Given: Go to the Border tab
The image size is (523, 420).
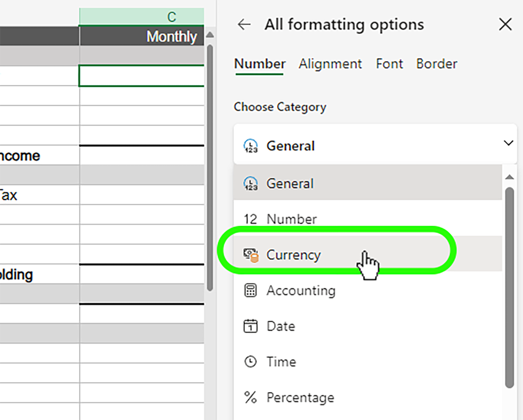Looking at the screenshot, I should tap(436, 64).
